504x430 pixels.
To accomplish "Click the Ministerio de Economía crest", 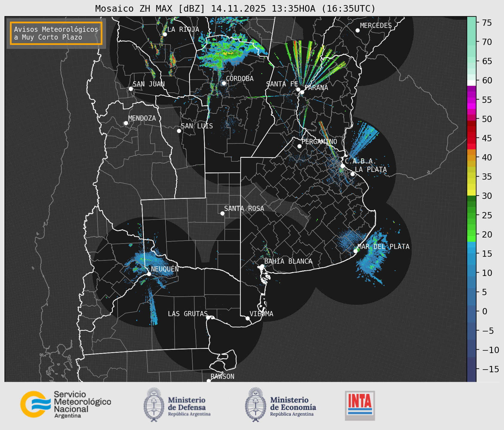I will 255,405.
